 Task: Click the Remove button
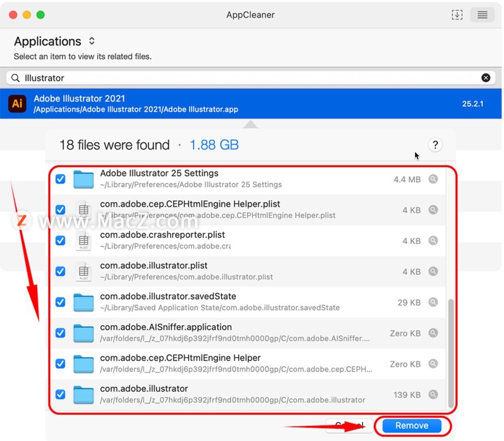point(412,426)
